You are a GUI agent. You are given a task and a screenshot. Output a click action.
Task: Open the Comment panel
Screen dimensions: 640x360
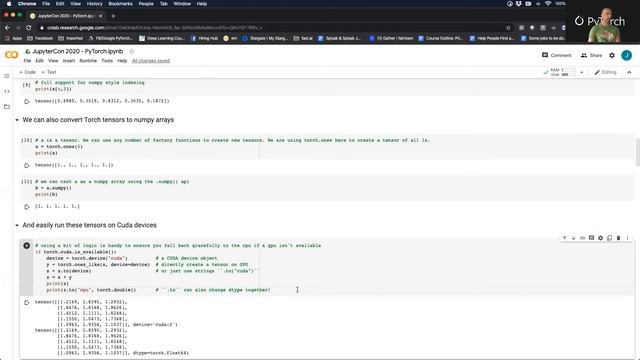(x=557, y=56)
